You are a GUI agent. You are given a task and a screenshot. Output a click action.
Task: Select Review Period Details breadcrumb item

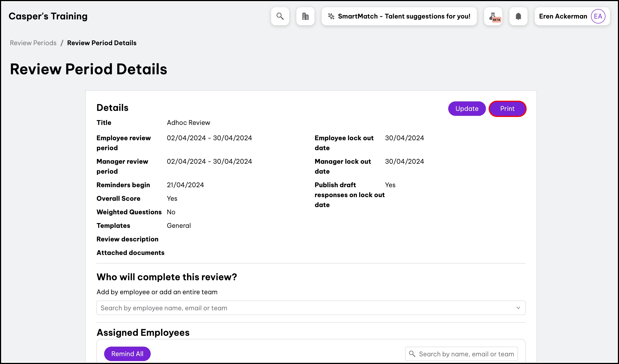coord(102,43)
